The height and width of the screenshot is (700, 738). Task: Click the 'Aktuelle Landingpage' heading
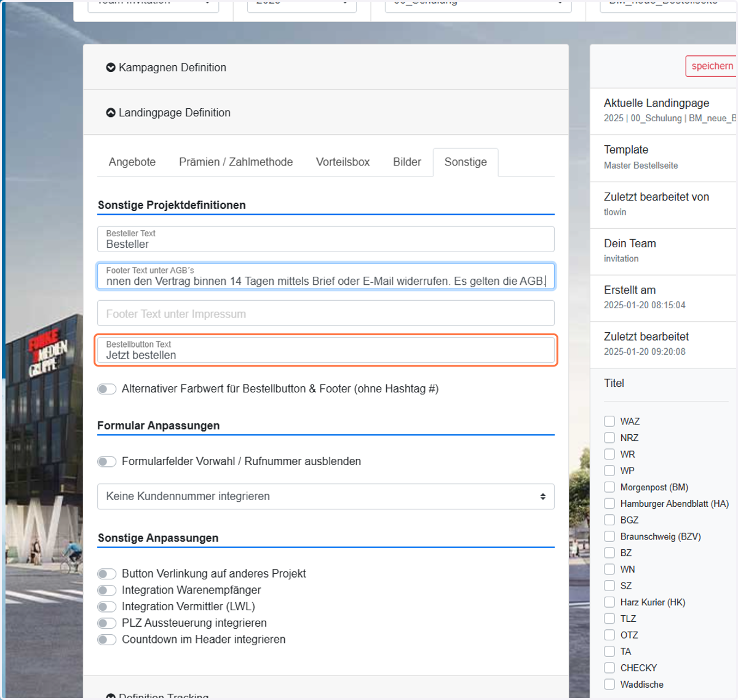point(656,103)
